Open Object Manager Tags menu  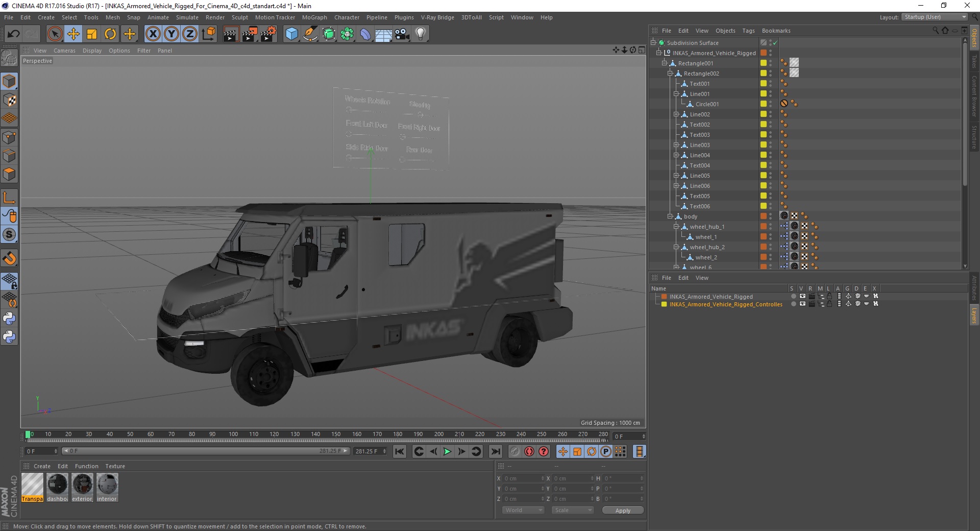(748, 31)
